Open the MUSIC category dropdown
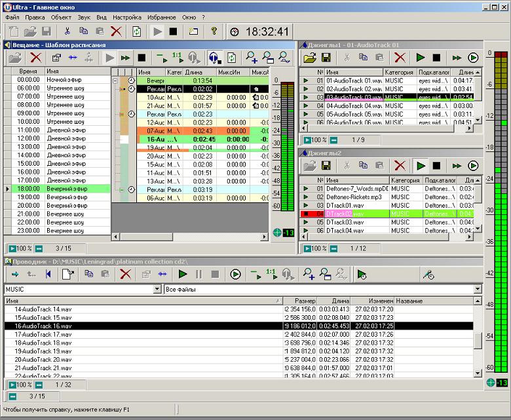 tap(157, 289)
